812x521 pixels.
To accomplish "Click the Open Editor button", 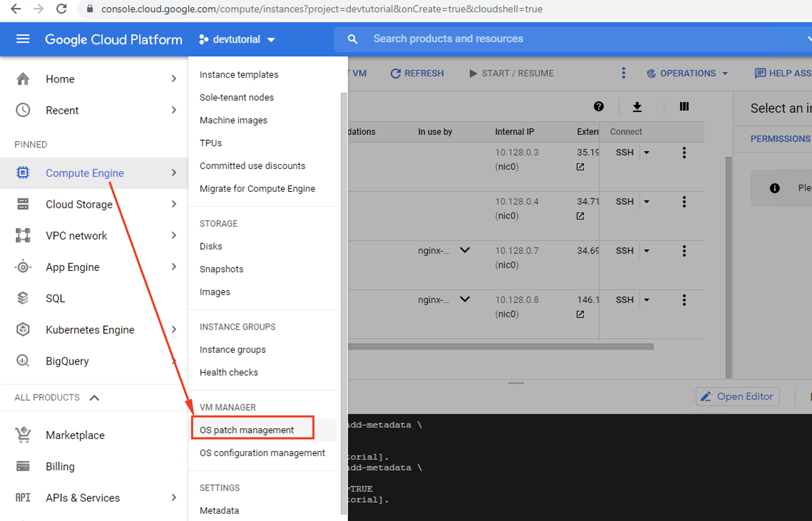I will click(737, 397).
